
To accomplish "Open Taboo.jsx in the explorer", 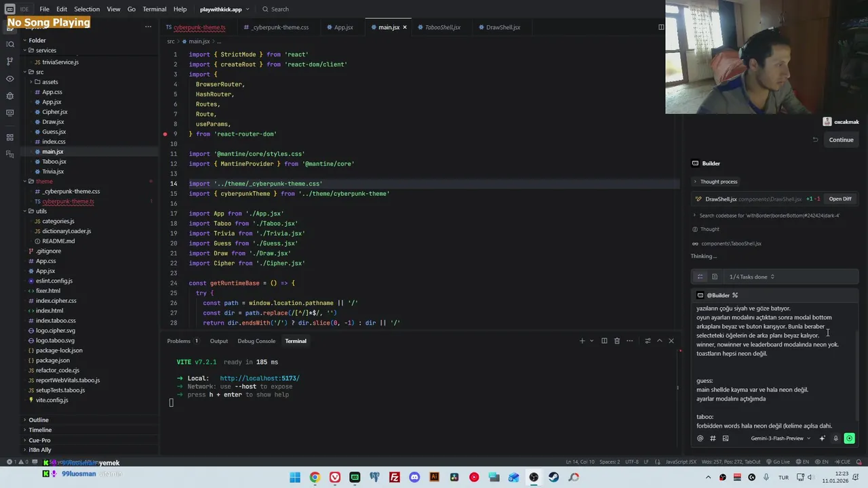I will point(54,162).
